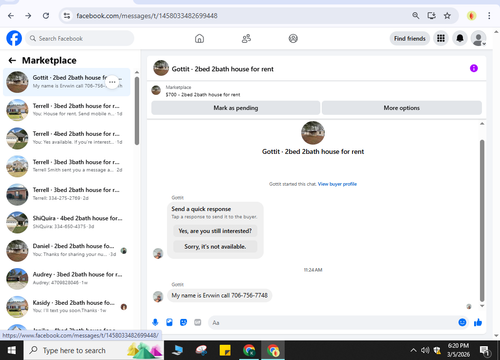Open the Groups icon in top nav
The image size is (500, 360).
[293, 39]
